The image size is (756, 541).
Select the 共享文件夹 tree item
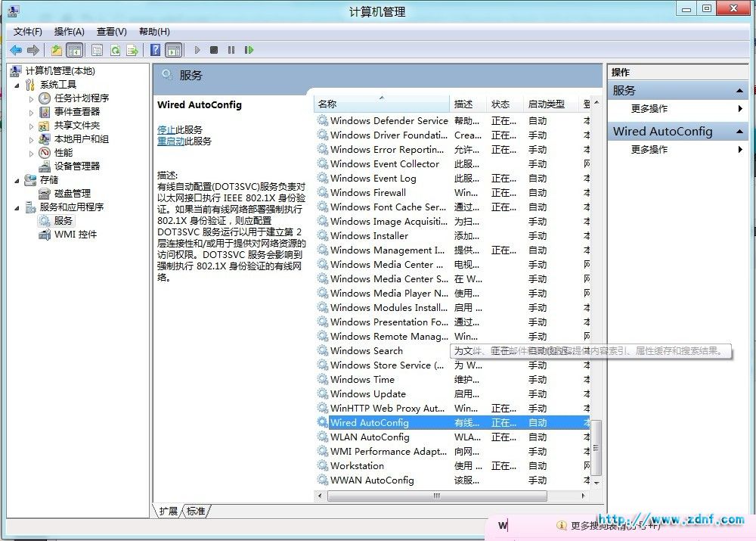coord(77,126)
